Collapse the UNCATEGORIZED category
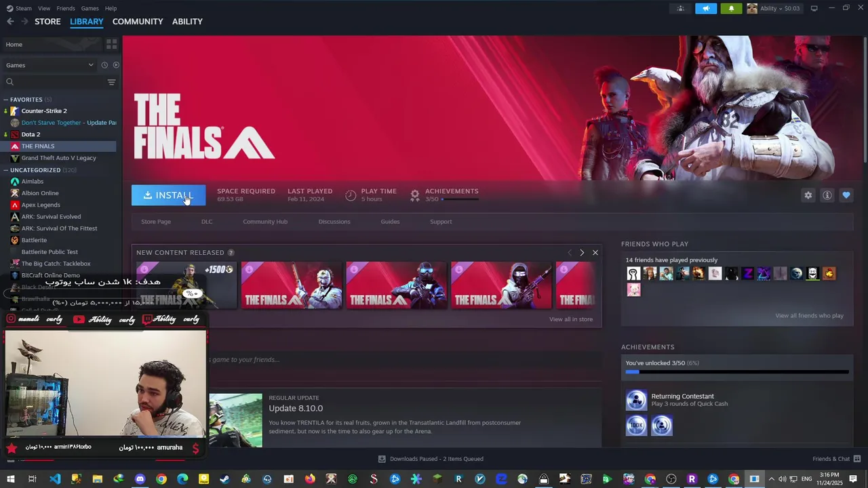This screenshot has height=488, width=868. click(x=5, y=170)
